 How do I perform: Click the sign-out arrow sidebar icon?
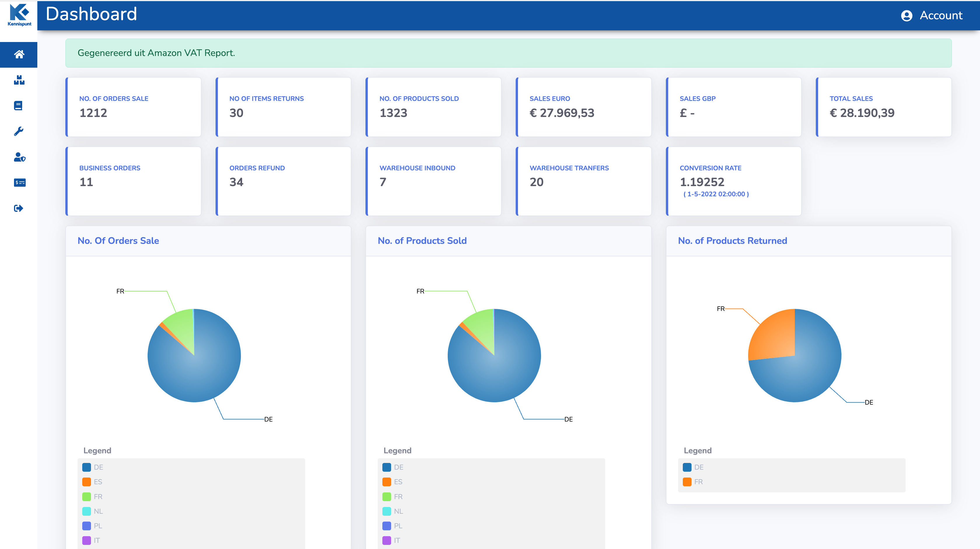(x=19, y=208)
